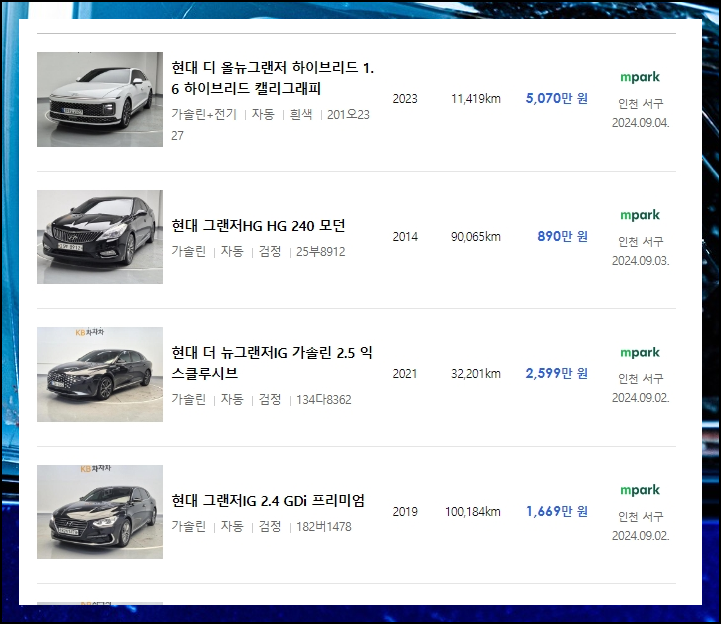Open the Grandeur IG 2.4 GDi thumbnail

(x=100, y=512)
